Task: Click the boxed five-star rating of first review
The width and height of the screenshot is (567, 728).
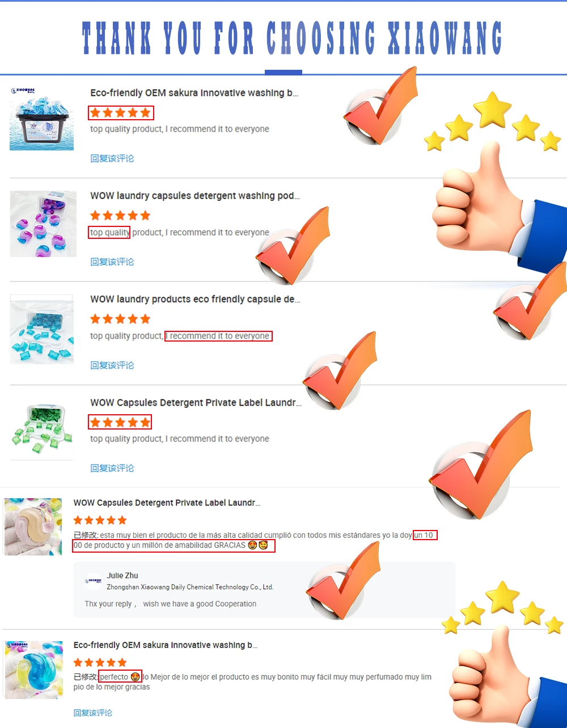Action: [121, 112]
